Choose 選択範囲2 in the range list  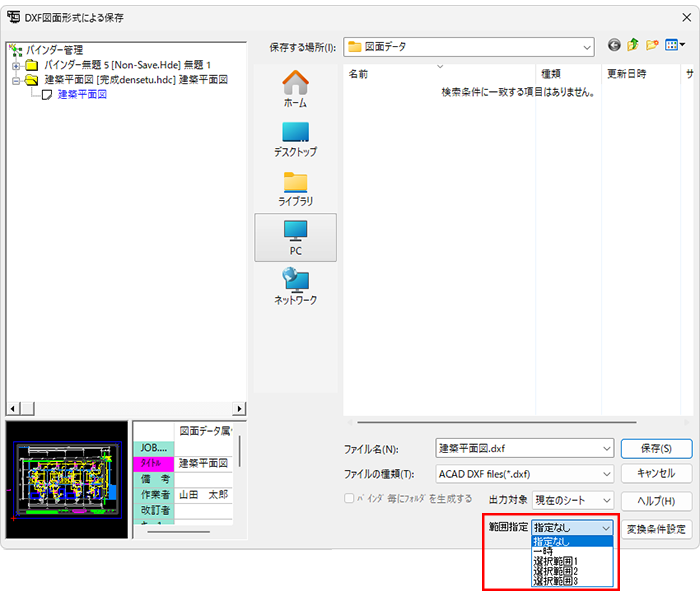pyautogui.click(x=572, y=571)
